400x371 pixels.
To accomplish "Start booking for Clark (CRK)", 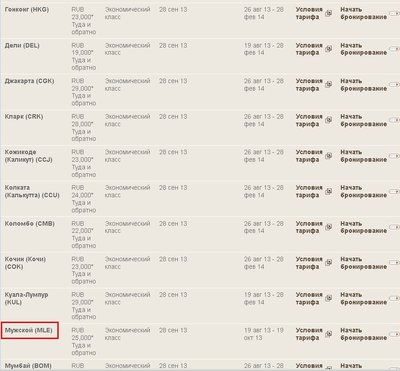I will (x=363, y=120).
